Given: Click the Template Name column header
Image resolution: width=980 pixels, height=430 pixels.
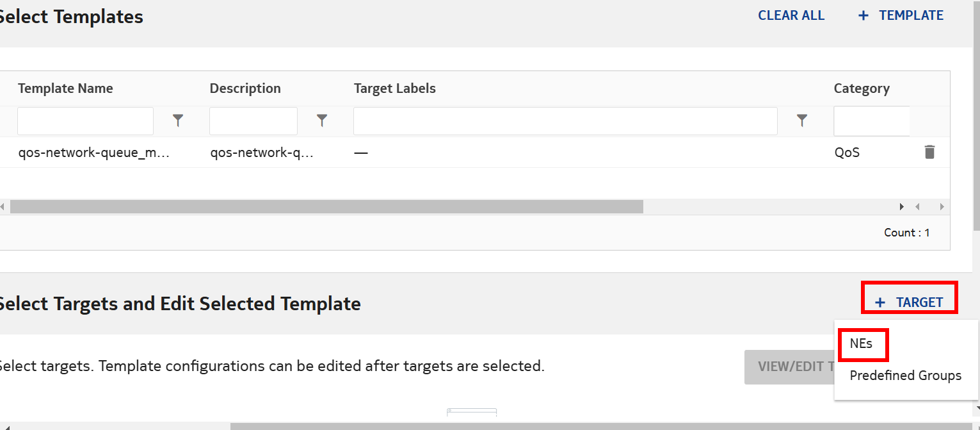Looking at the screenshot, I should tap(65, 88).
